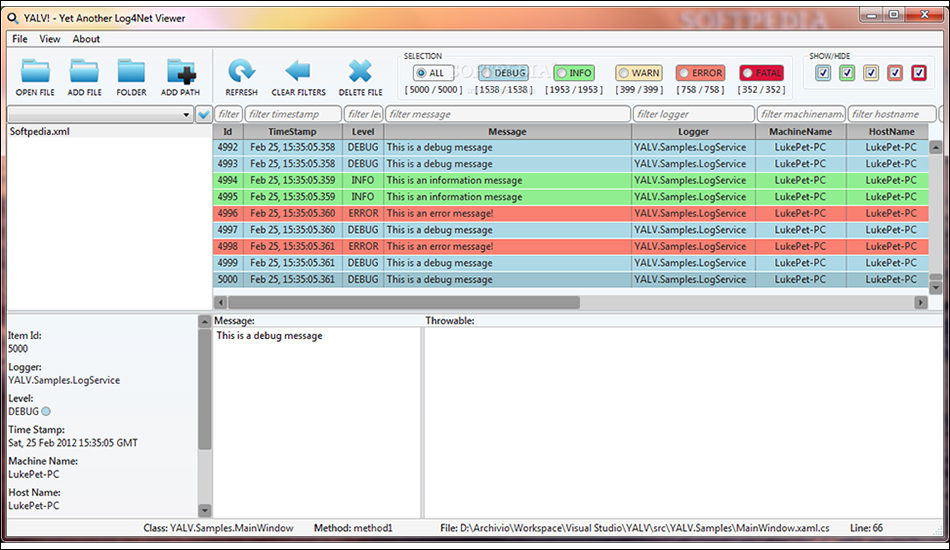Image resolution: width=950 pixels, height=550 pixels.
Task: Click the grid's vertical scroll up arrow
Action: point(935,147)
